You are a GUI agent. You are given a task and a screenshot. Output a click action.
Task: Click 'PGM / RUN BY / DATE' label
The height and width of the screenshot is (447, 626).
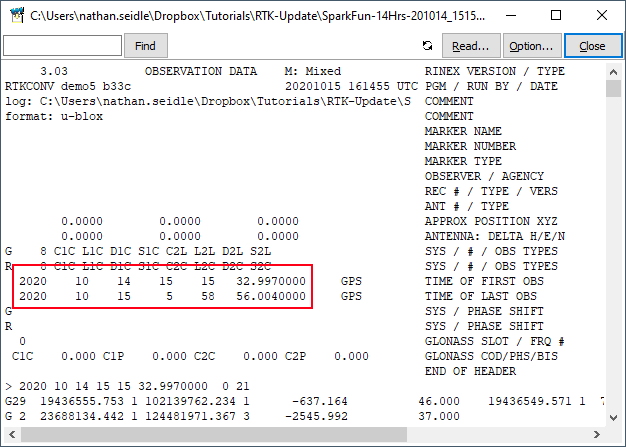click(491, 87)
